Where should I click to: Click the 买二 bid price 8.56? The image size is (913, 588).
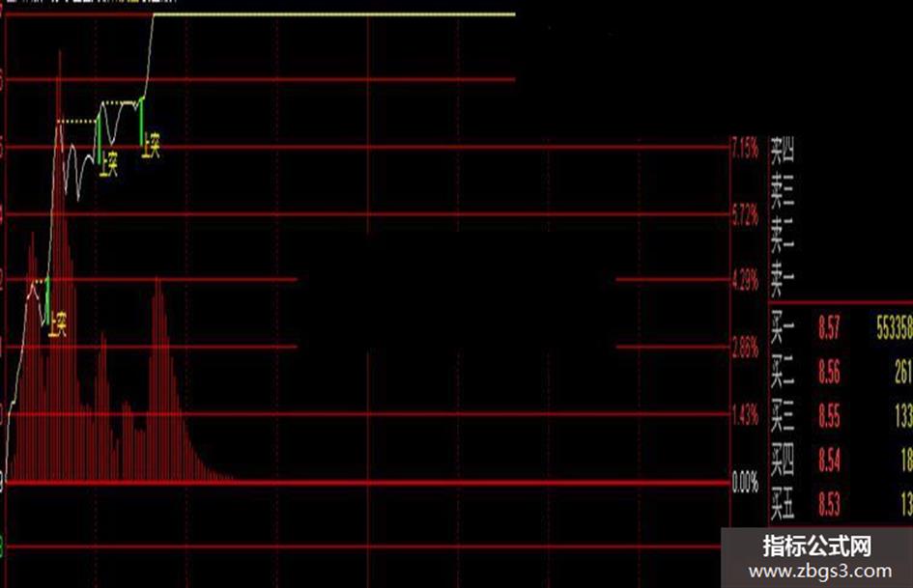829,372
